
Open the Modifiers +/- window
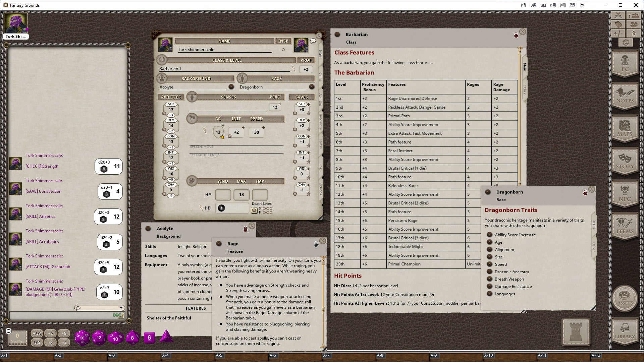618,34
